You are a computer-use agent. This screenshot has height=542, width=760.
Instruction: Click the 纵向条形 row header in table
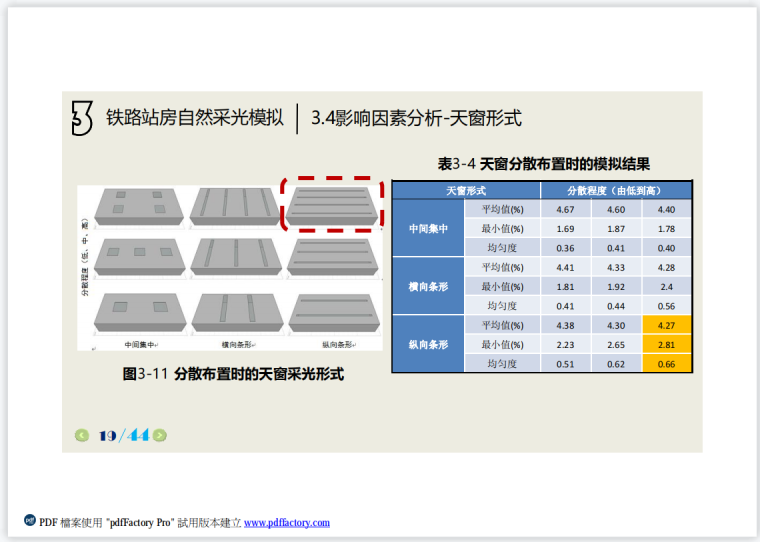point(428,345)
